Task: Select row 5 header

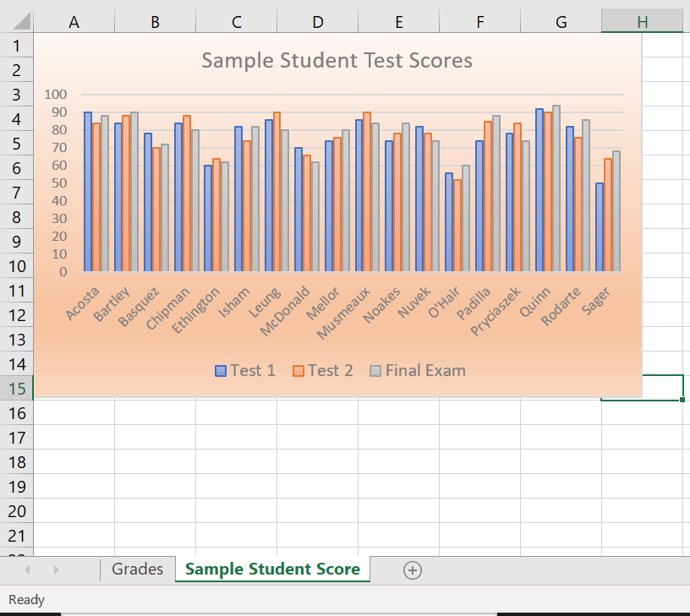Action: 16,144
